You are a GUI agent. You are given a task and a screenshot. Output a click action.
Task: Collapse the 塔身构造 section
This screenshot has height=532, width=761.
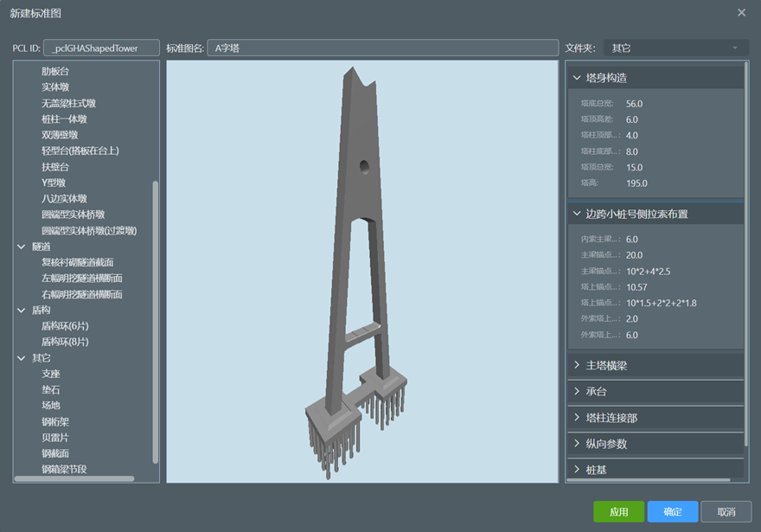(x=655, y=78)
